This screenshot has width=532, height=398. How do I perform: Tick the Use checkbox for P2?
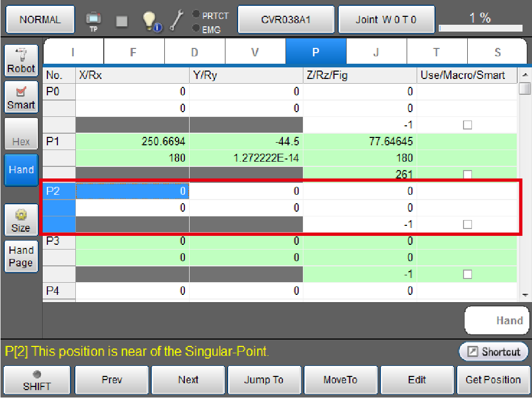click(467, 224)
